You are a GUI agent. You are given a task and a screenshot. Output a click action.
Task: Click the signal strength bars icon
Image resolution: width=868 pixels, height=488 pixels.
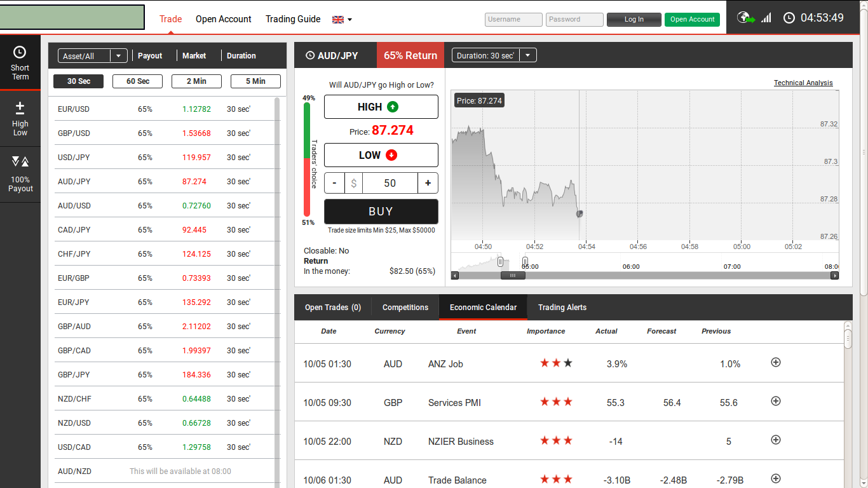coord(766,18)
